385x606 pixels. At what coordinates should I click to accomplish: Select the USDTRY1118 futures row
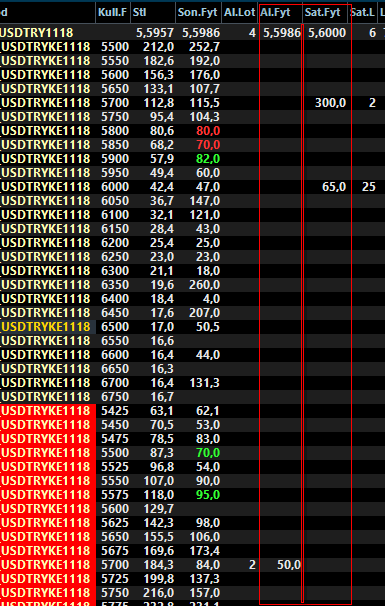[192, 33]
